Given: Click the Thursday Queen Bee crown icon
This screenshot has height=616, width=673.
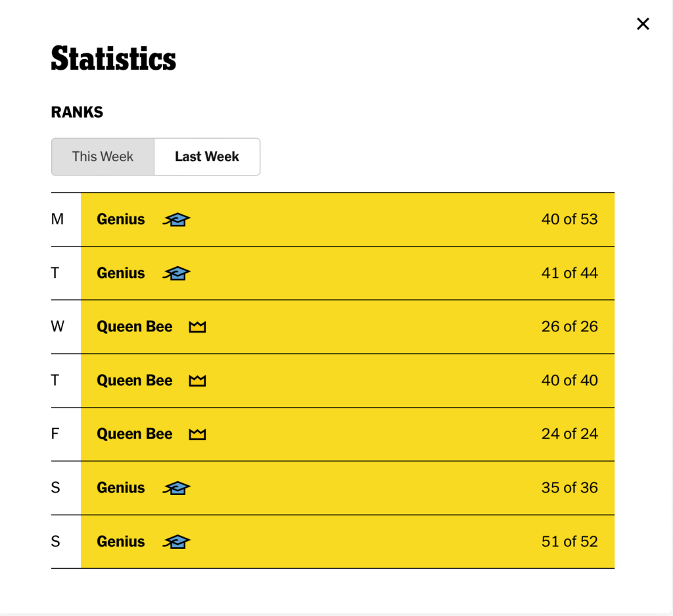Looking at the screenshot, I should [197, 381].
